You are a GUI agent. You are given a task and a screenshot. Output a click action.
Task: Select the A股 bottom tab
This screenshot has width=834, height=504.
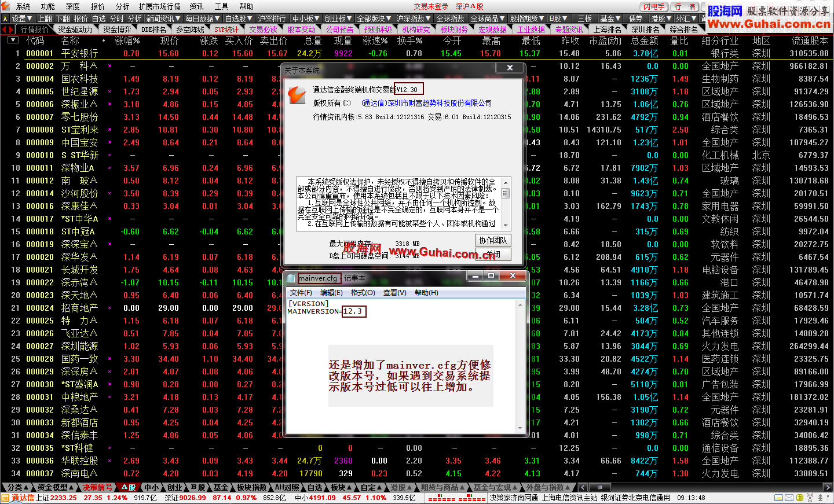click(129, 487)
